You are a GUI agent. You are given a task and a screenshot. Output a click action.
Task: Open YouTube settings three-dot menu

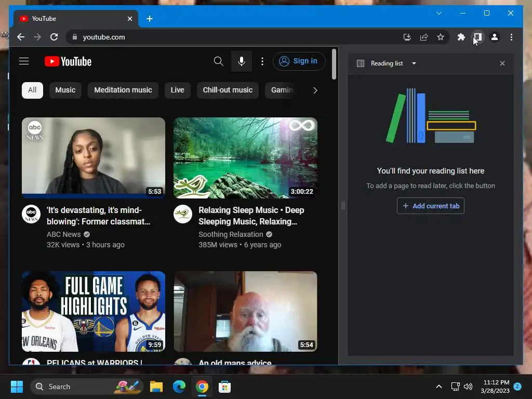coord(262,61)
